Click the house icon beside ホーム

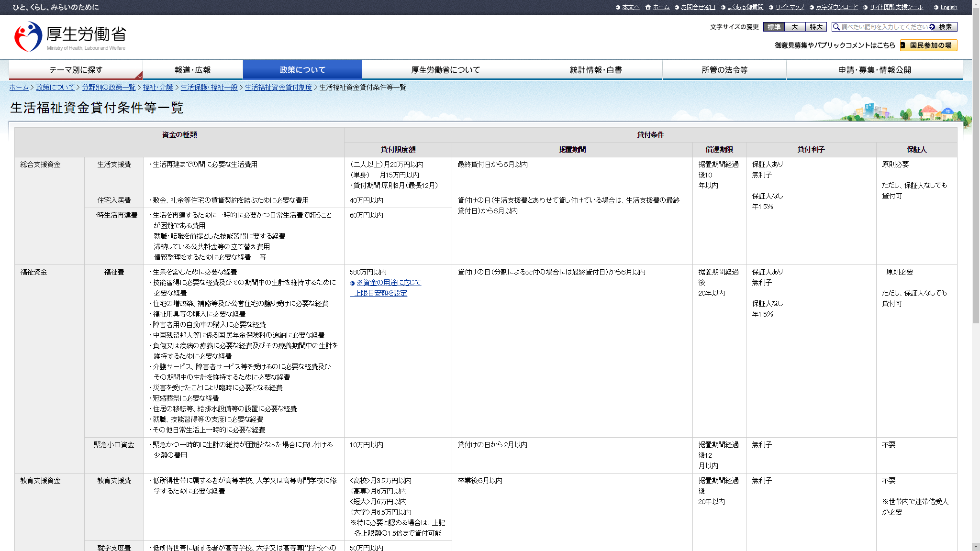point(648,7)
